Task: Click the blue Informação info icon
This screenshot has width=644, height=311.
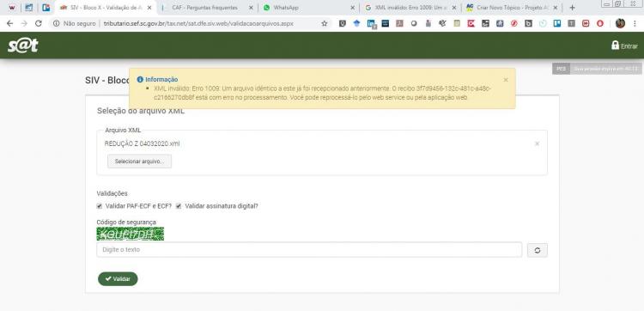Action: 140,79
